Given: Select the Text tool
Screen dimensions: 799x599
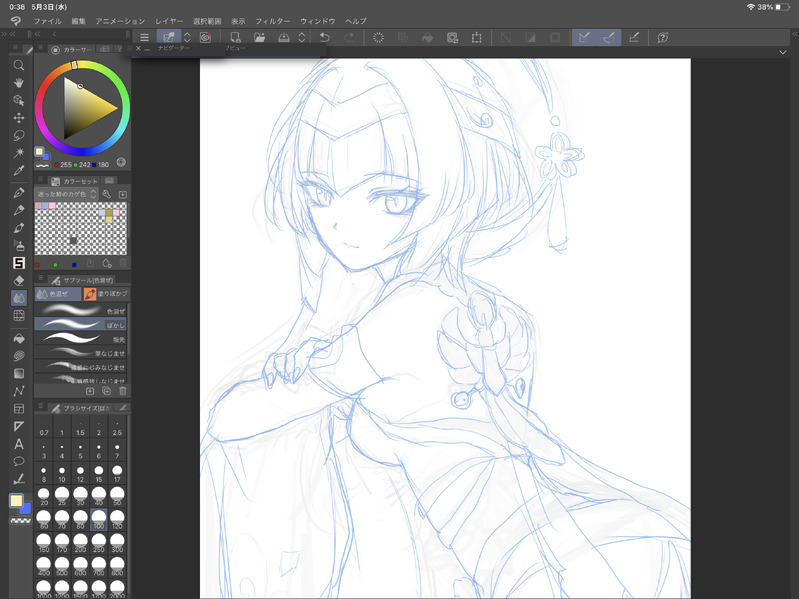Looking at the screenshot, I should pyautogui.click(x=19, y=444).
